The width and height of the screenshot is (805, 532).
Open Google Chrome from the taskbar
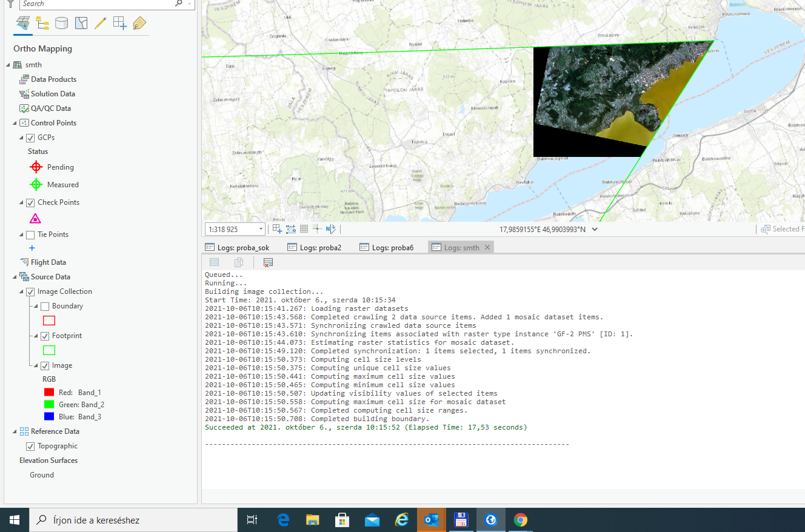[x=520, y=520]
